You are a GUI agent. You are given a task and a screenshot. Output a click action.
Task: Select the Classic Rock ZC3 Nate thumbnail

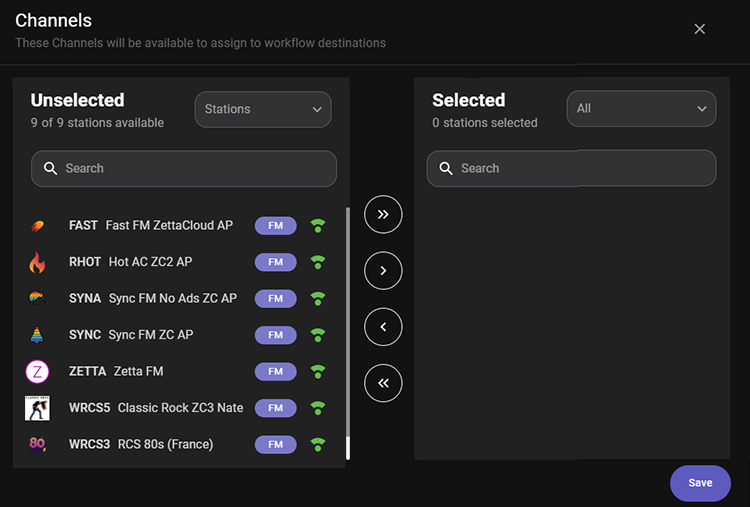pyautogui.click(x=37, y=408)
